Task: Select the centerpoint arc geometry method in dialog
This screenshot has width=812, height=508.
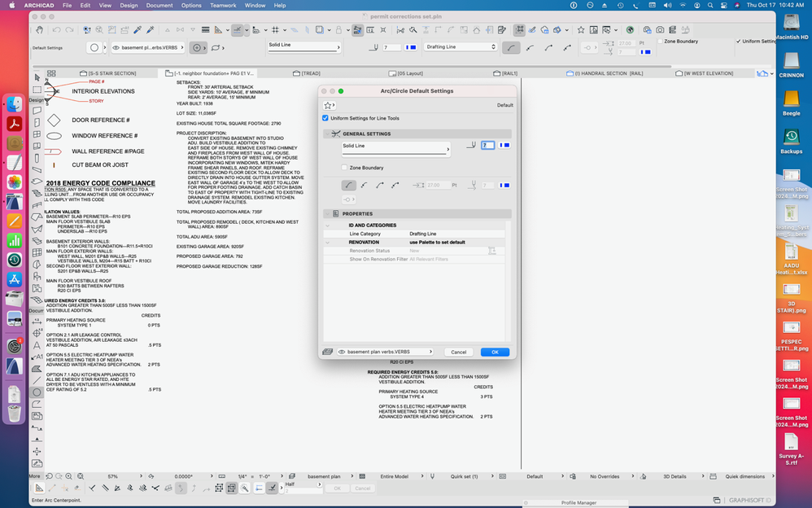Action: tap(348, 185)
